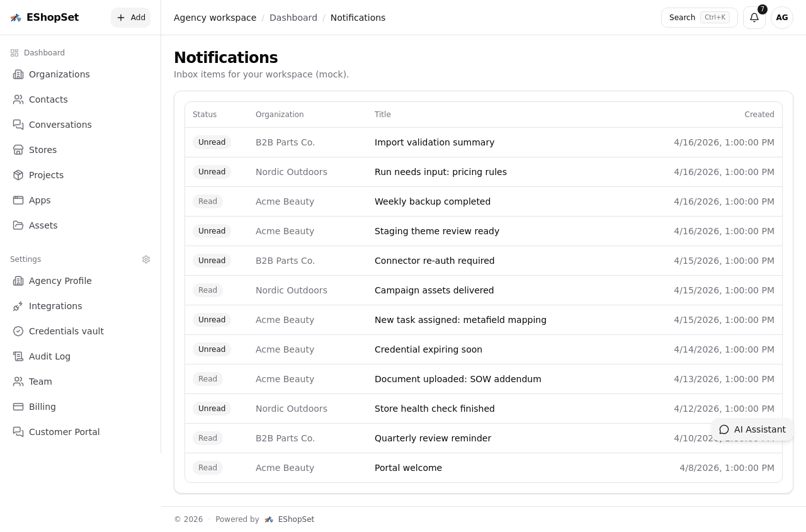The width and height of the screenshot is (806, 532).
Task: Open Customer Portal from the sidebar
Action: coord(64,432)
